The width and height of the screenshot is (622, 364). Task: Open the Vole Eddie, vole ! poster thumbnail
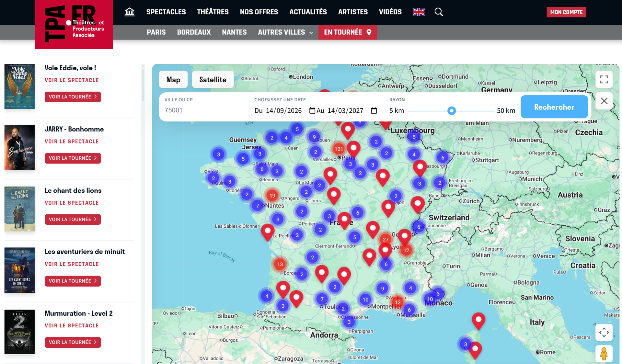[x=19, y=86]
